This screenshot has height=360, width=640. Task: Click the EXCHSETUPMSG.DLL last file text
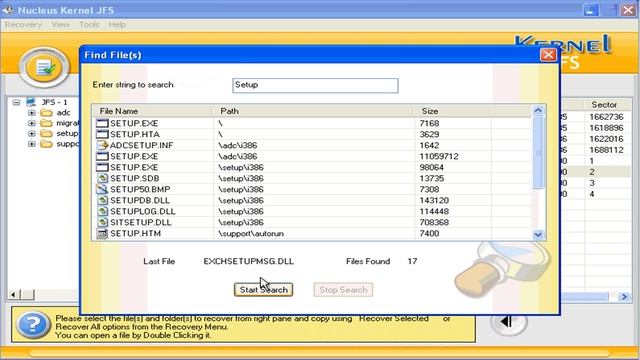(x=249, y=261)
